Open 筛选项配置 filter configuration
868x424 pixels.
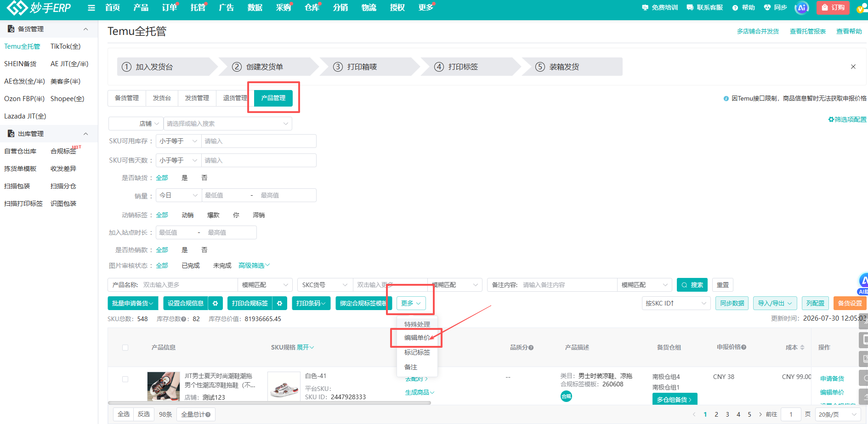[x=847, y=119]
